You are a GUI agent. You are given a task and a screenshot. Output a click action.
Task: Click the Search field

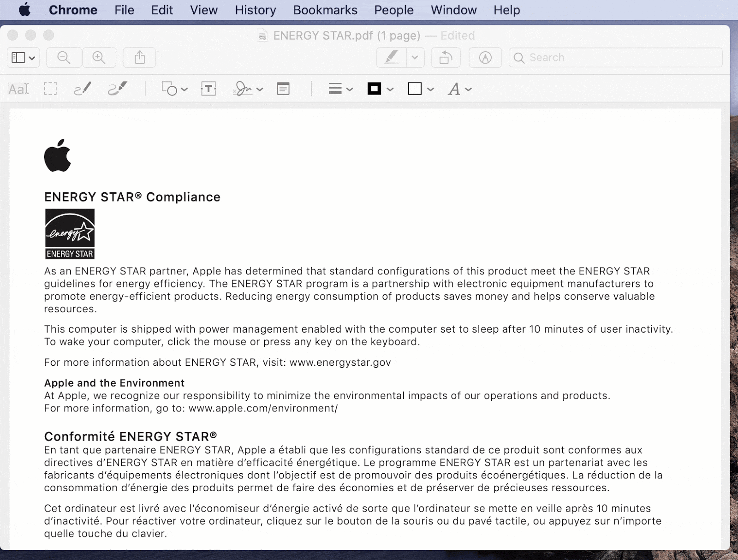coord(615,58)
